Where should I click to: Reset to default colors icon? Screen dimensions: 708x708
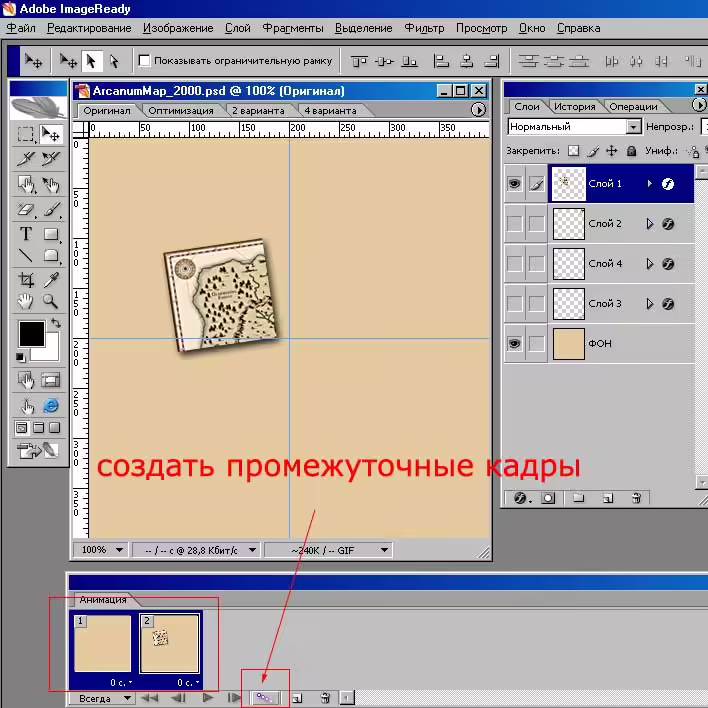pyautogui.click(x=20, y=357)
